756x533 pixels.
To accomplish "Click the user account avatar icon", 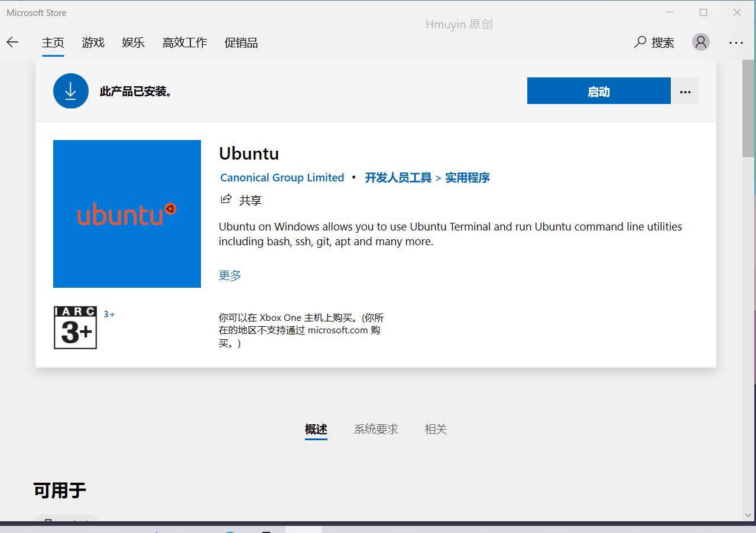I will click(700, 42).
